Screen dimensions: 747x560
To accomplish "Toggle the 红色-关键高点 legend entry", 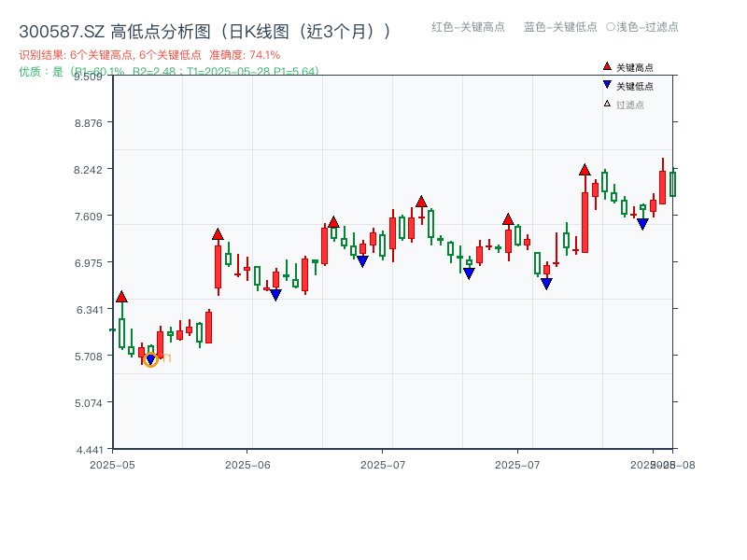I will click(470, 28).
